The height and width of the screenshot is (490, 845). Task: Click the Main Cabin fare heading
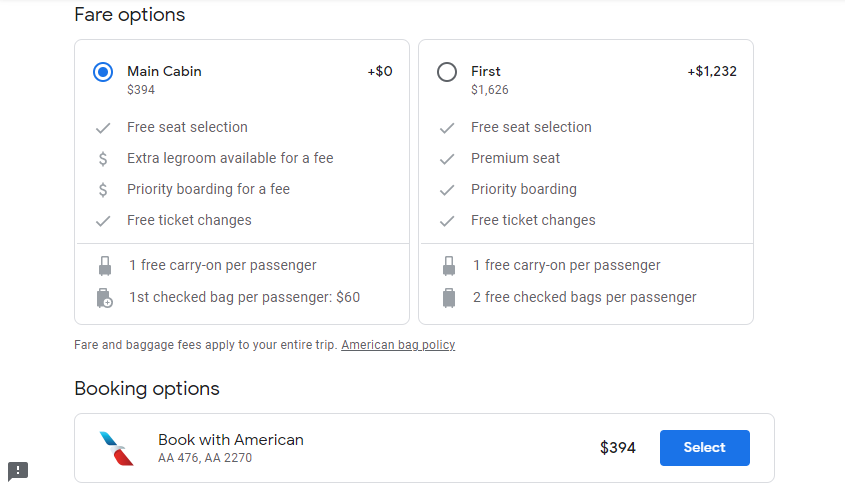point(164,71)
